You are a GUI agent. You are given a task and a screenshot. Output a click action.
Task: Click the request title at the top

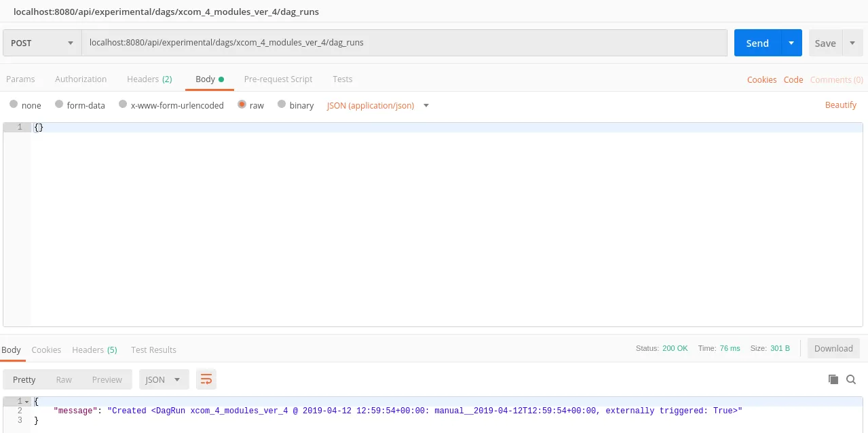[166, 12]
